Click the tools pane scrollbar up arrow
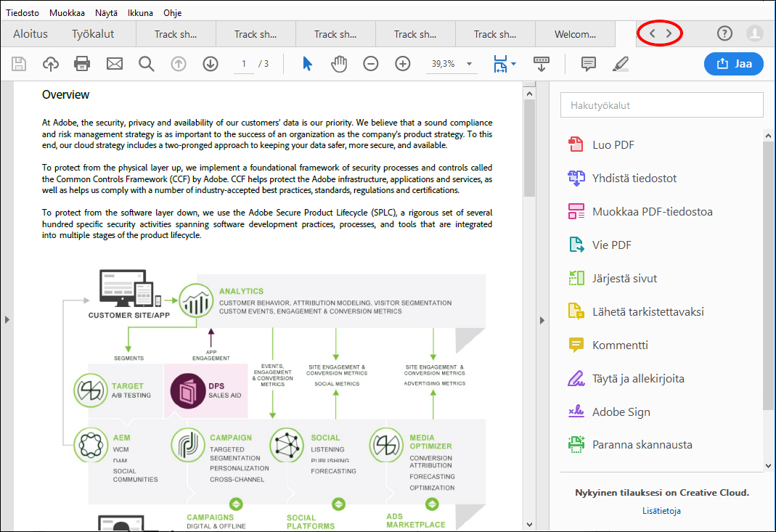 tap(768, 136)
